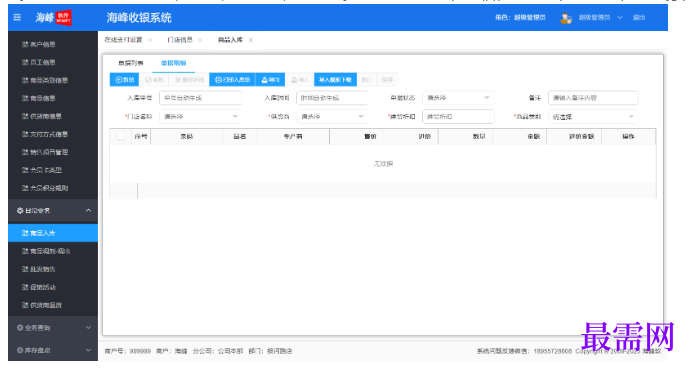
Task: Click the 进货折扣 input field
Action: tap(458, 117)
